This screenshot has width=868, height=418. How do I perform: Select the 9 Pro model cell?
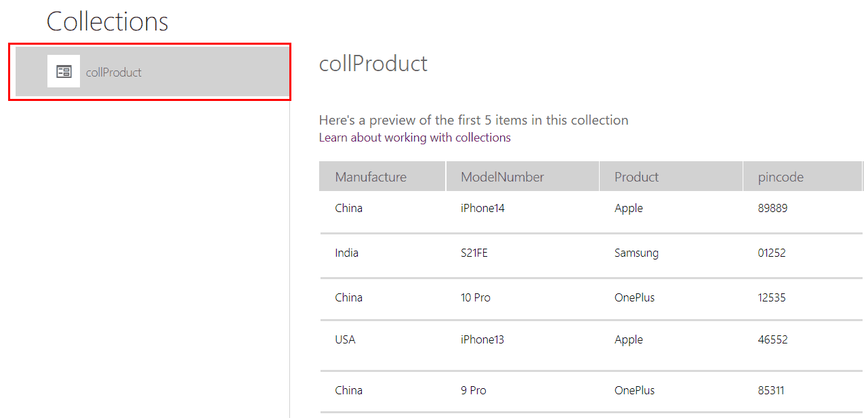(474, 390)
